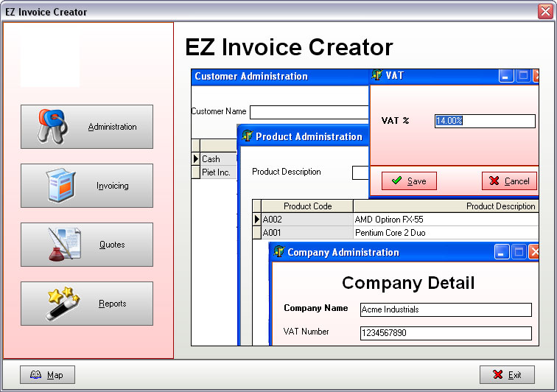
Task: Click the Product Code column header
Action: coord(307,206)
